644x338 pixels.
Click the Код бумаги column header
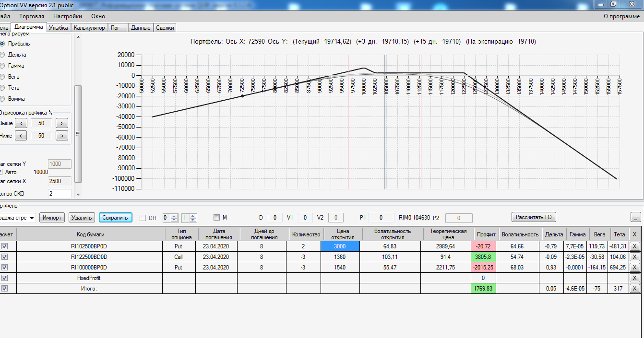point(90,234)
